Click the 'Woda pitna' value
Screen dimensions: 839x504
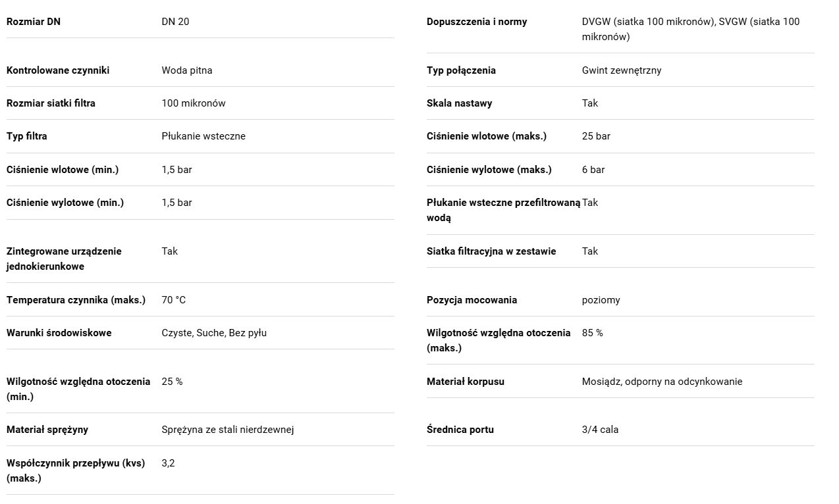(x=187, y=70)
